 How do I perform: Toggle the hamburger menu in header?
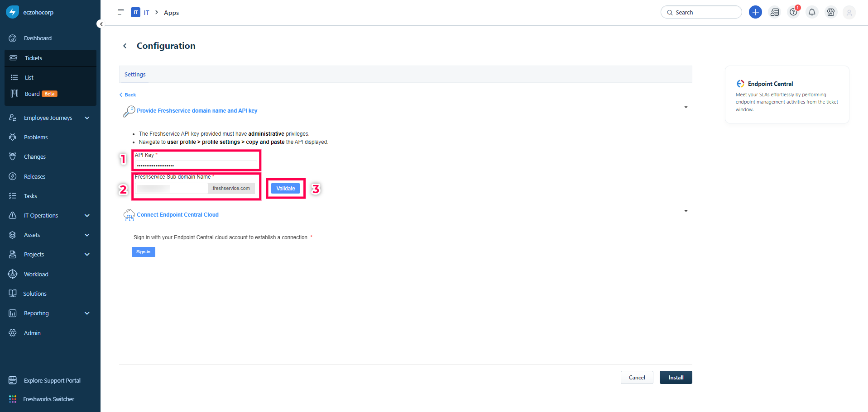pos(121,12)
